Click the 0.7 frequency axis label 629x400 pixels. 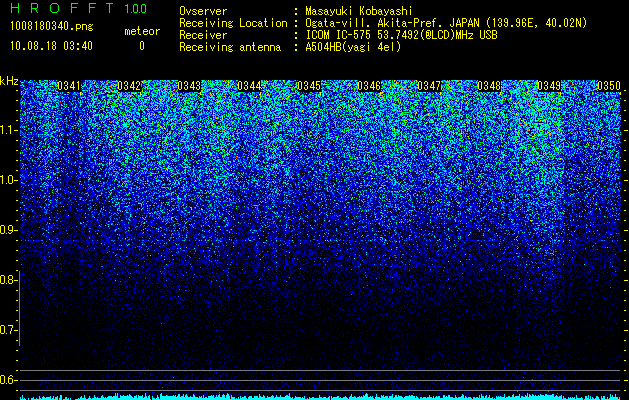[x=8, y=330]
